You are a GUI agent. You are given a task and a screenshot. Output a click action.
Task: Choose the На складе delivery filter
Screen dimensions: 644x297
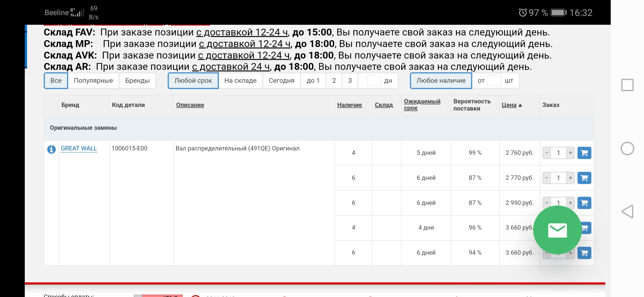[241, 81]
